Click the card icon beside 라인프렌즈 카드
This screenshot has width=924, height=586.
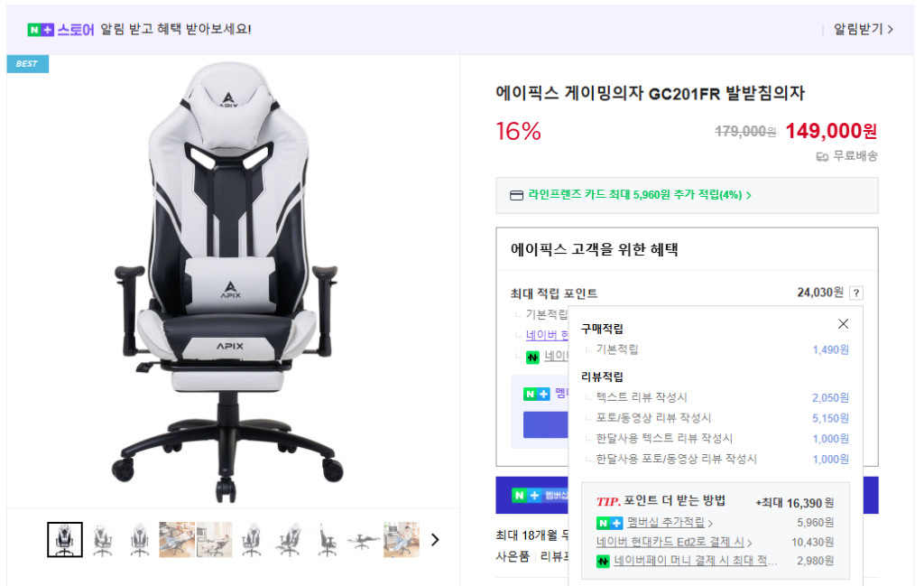point(516,195)
